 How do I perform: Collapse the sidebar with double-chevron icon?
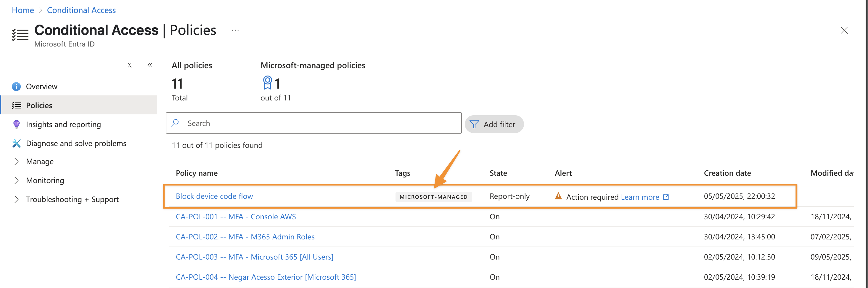(x=150, y=65)
